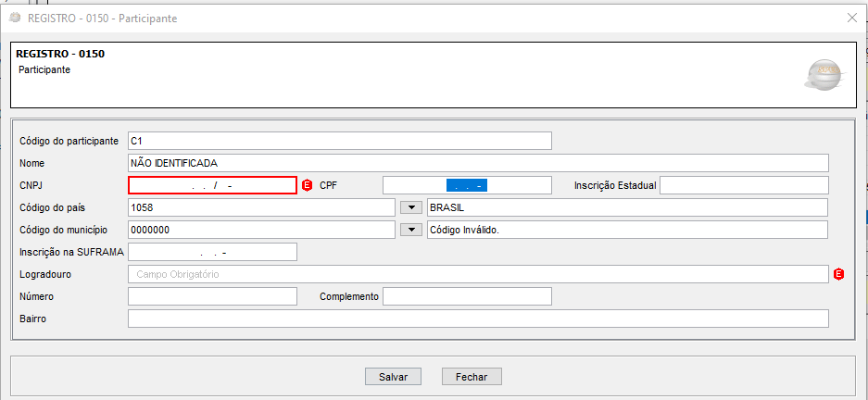Click the município code field showing 0000000

coord(261,230)
